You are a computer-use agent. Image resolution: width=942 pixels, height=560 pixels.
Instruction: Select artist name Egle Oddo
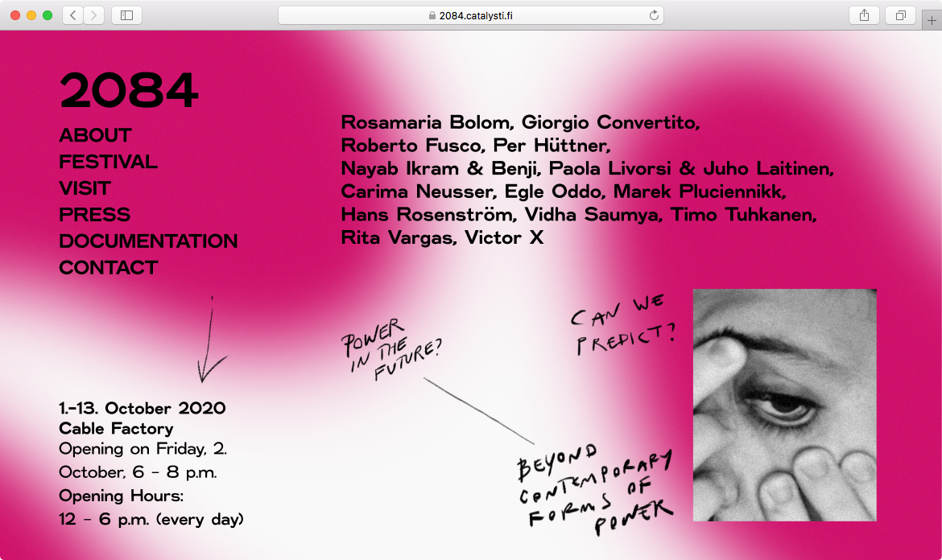pyautogui.click(x=555, y=191)
